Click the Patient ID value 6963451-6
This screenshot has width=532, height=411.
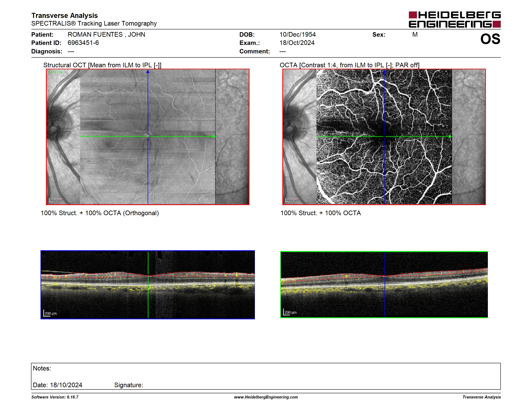[83, 43]
